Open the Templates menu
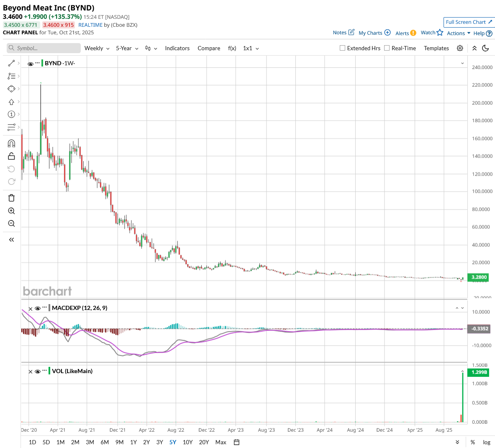495x448 pixels. point(436,48)
